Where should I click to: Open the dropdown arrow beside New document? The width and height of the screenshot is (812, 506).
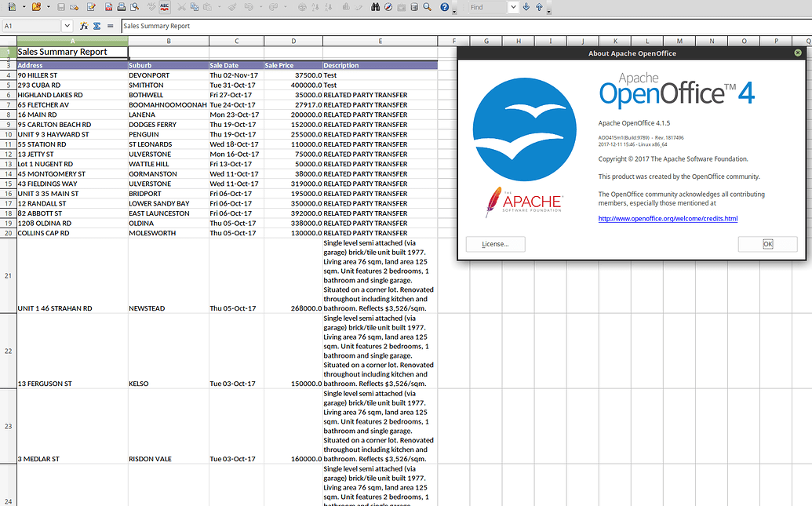pos(24,7)
